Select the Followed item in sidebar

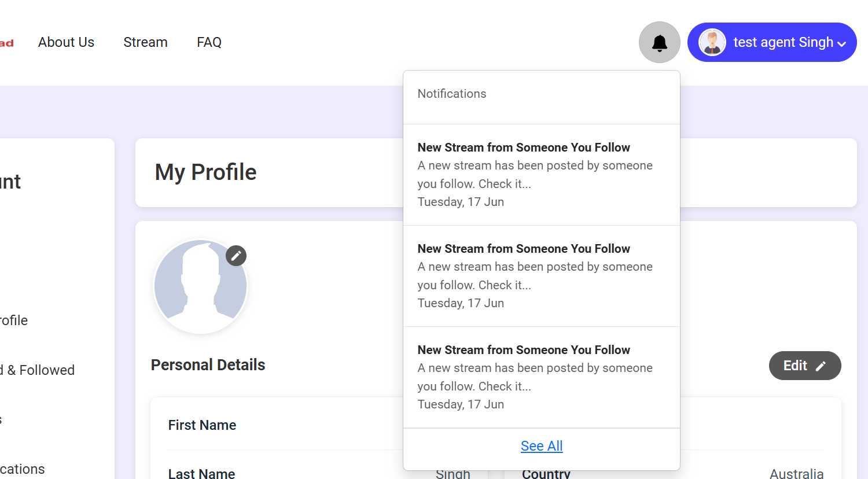point(38,370)
